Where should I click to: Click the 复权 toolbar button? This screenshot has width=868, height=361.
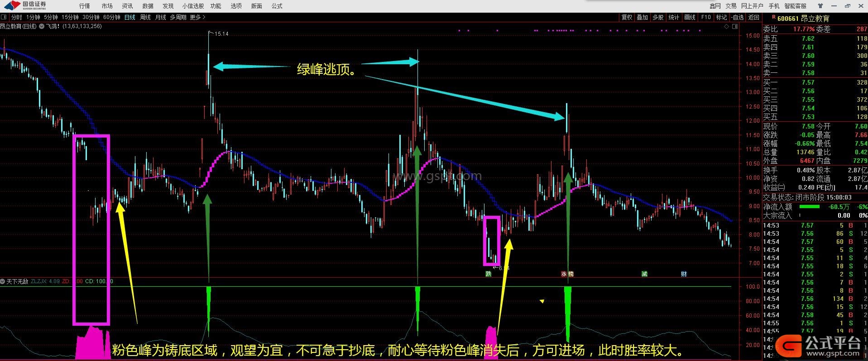coord(627,17)
